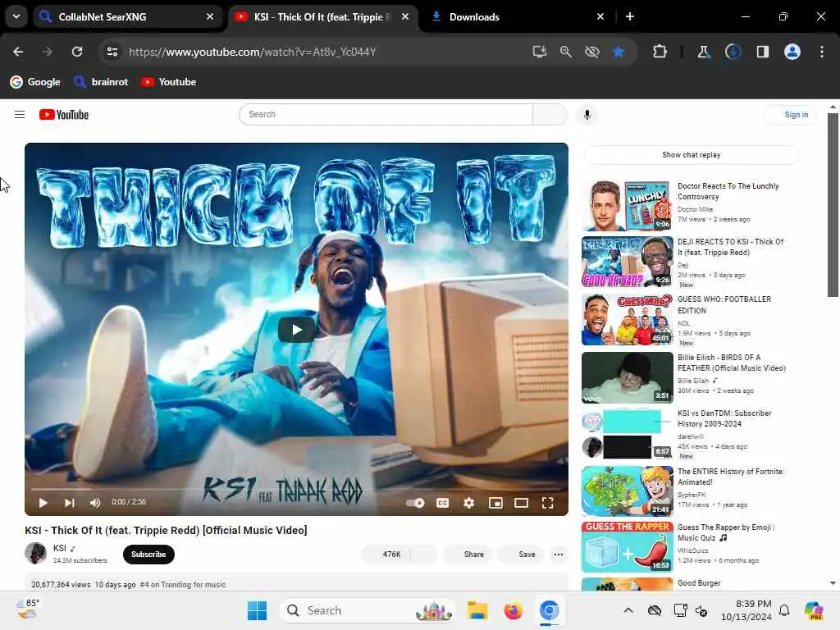Install or cast with the address bar screen icon
This screenshot has width=840, height=630.
[540, 52]
